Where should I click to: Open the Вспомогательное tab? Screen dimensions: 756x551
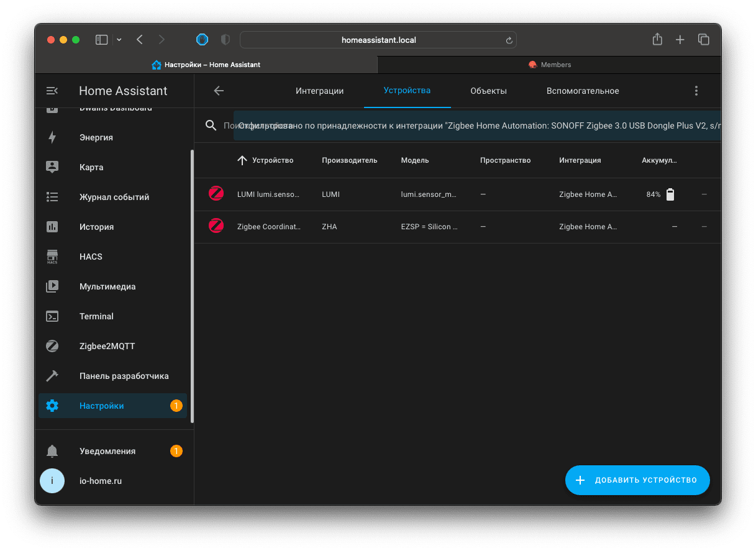coord(583,91)
